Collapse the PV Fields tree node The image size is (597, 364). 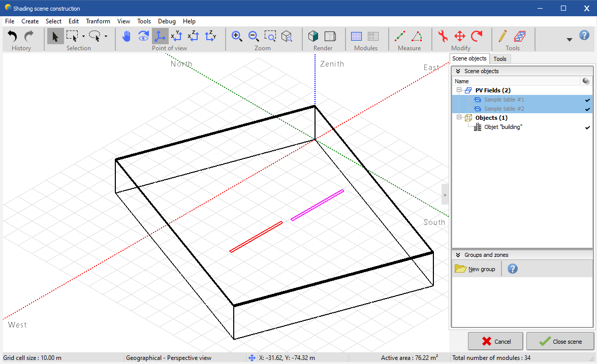[459, 90]
